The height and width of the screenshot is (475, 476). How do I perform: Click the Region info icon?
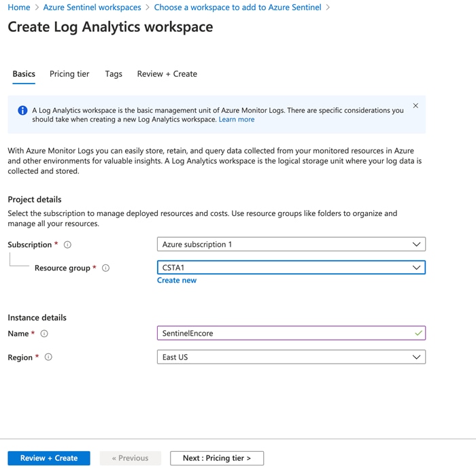tap(48, 357)
